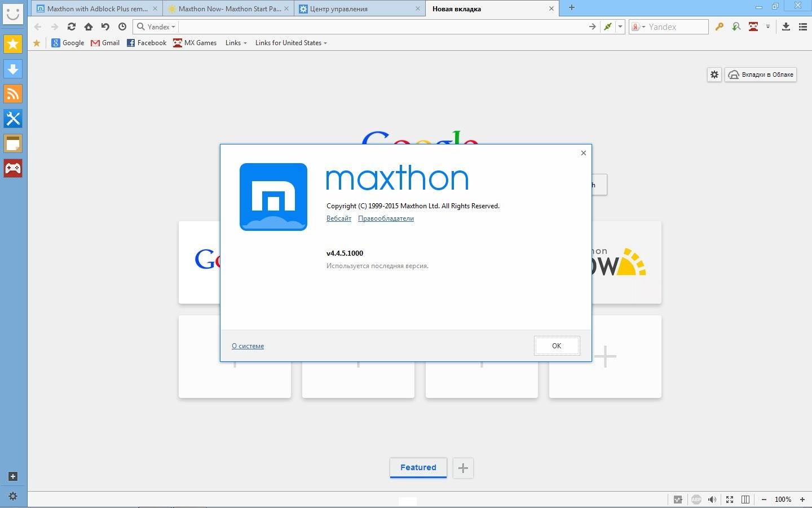Go forward with the forward arrow
The image size is (812, 508).
55,27
